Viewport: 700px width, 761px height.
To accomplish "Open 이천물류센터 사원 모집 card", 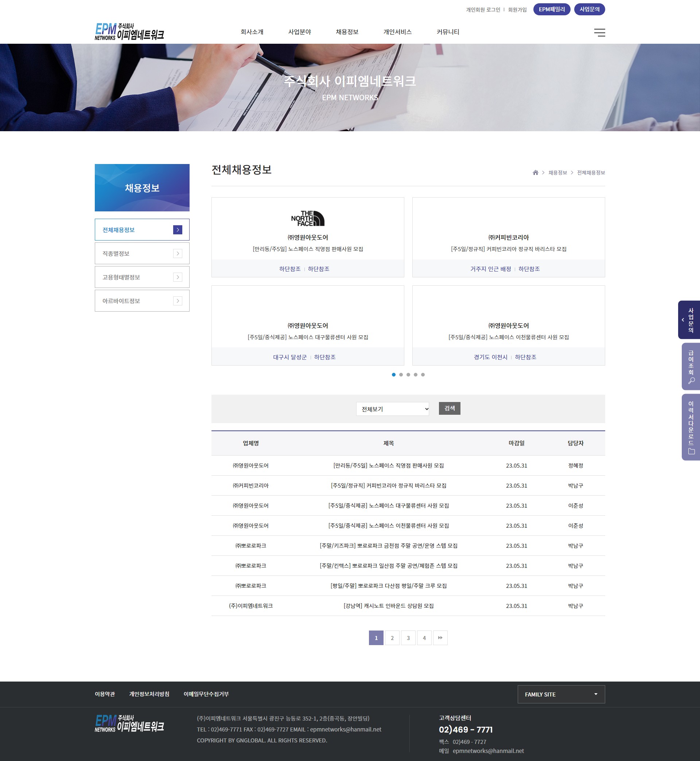I will pos(508,325).
